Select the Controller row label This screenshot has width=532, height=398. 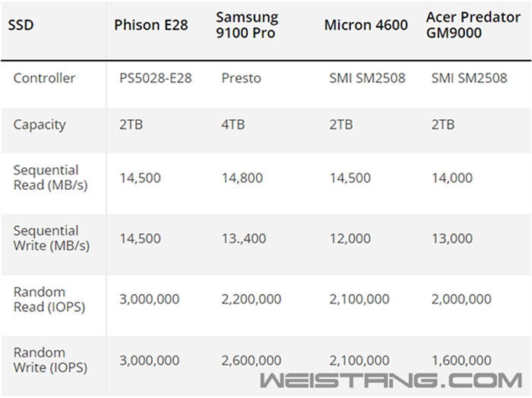point(44,78)
